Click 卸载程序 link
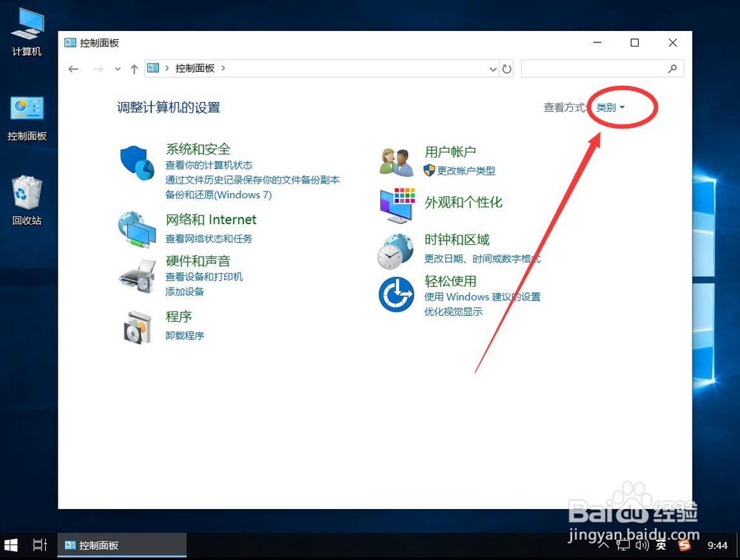The image size is (740, 560). click(184, 335)
